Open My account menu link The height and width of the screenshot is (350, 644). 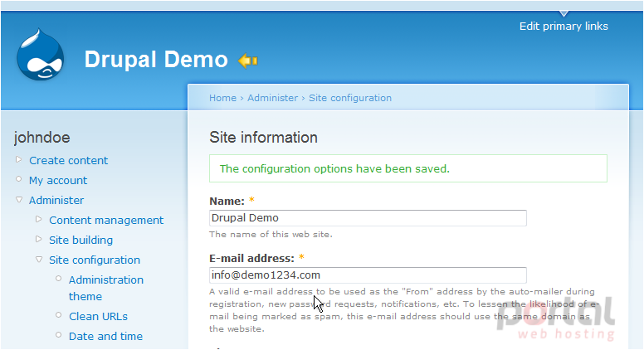pyautogui.click(x=58, y=181)
